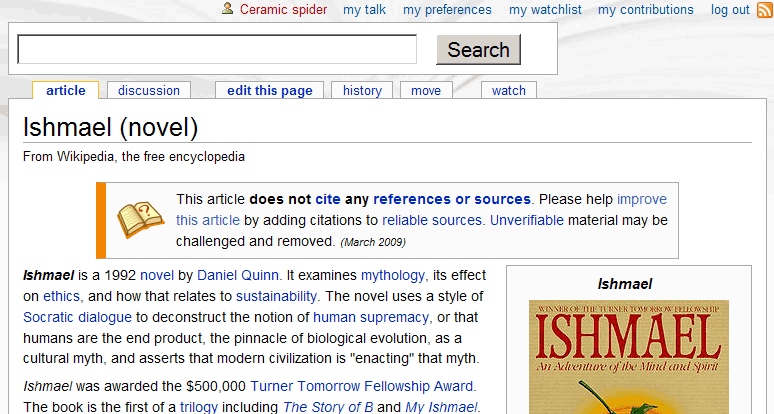Open the move tab
The image size is (774, 414).
(x=426, y=90)
